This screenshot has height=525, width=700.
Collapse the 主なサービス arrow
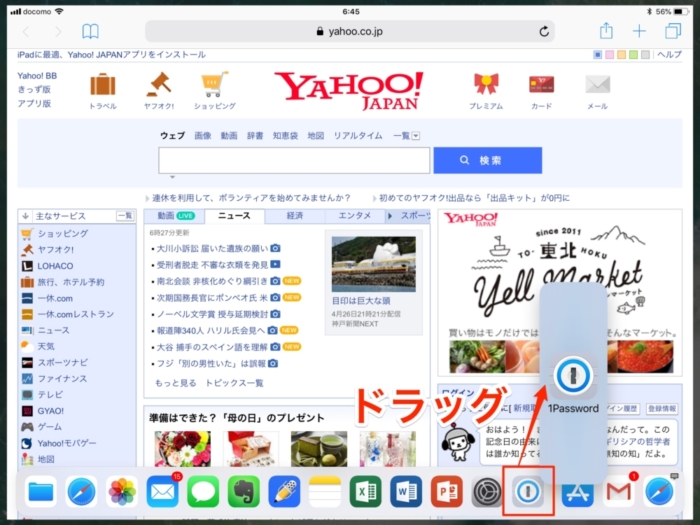pos(25,216)
